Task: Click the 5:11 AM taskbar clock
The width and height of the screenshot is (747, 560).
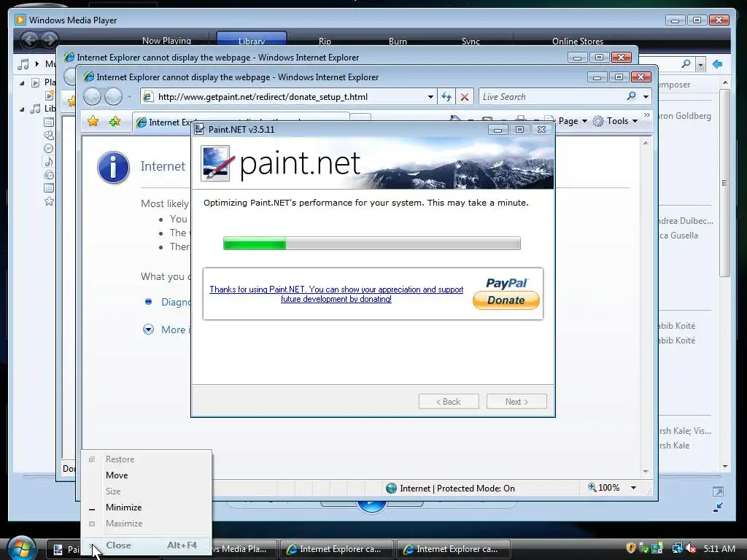Action: pos(719,548)
